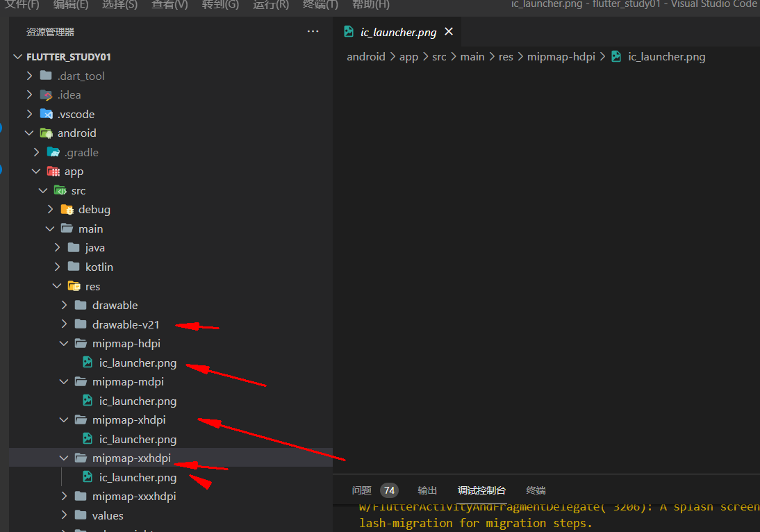
Task: Select the 调试控制台 panel tab
Action: 481,490
